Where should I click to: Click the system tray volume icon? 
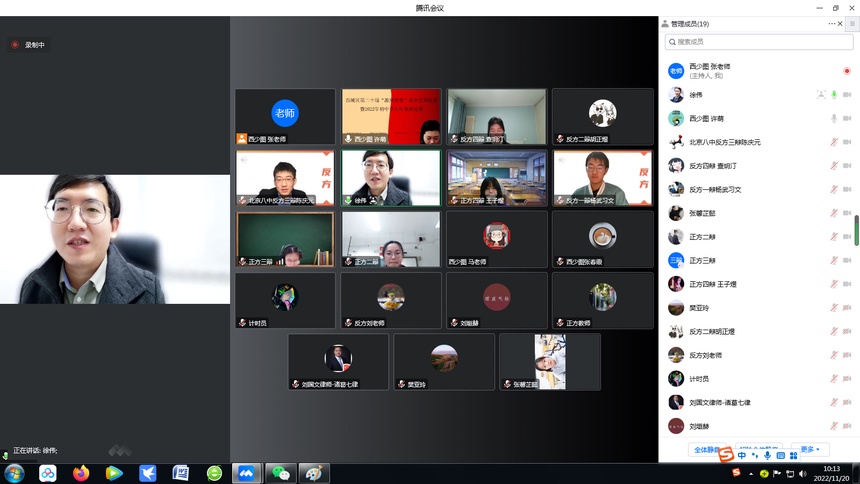pyautogui.click(x=803, y=474)
